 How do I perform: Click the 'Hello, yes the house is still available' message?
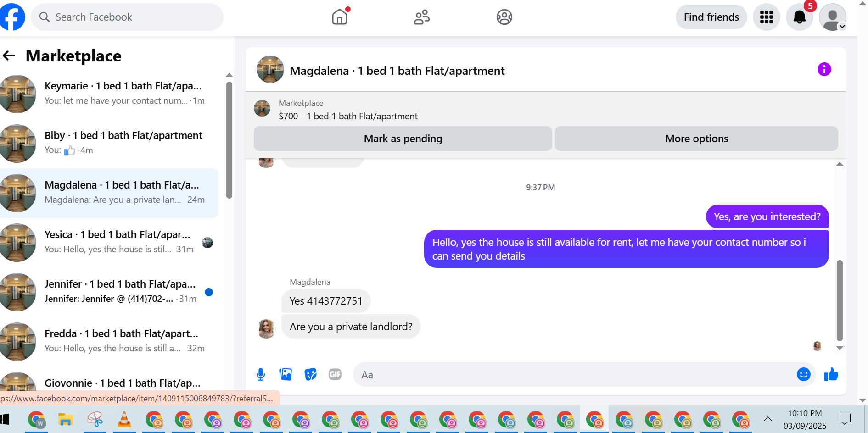(626, 249)
